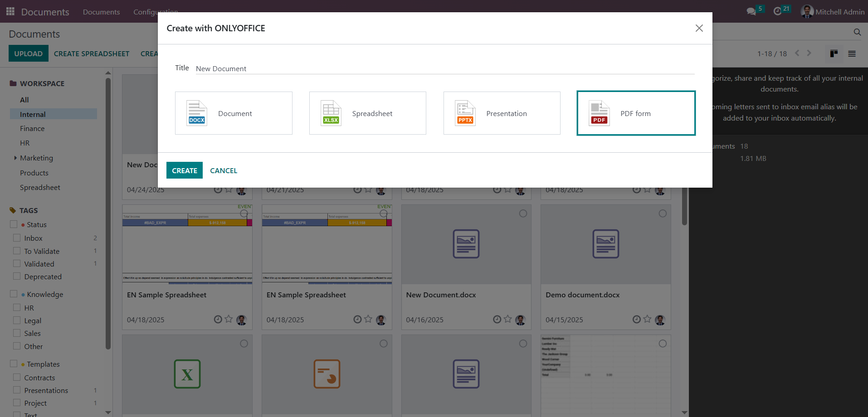Image resolution: width=868 pixels, height=417 pixels.
Task: Click the Documents app title link
Action: click(x=45, y=12)
